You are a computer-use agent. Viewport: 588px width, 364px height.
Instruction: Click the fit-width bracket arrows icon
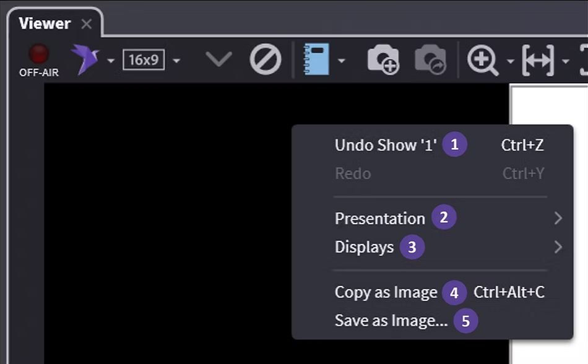coord(537,61)
